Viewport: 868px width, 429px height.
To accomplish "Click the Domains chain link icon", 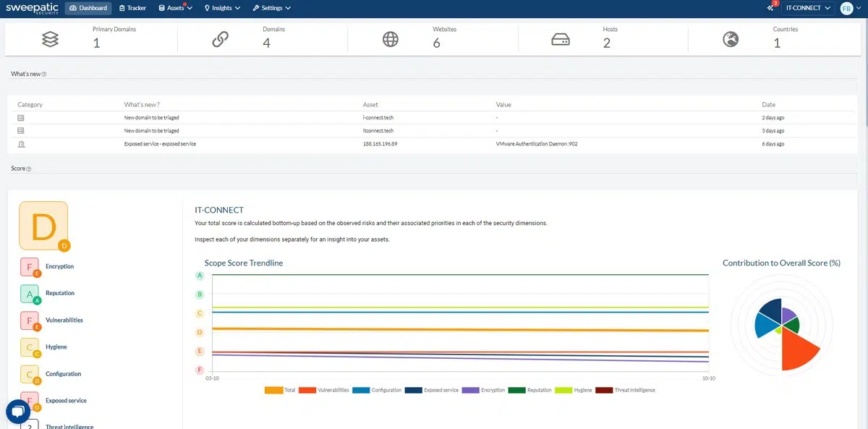I will [221, 39].
